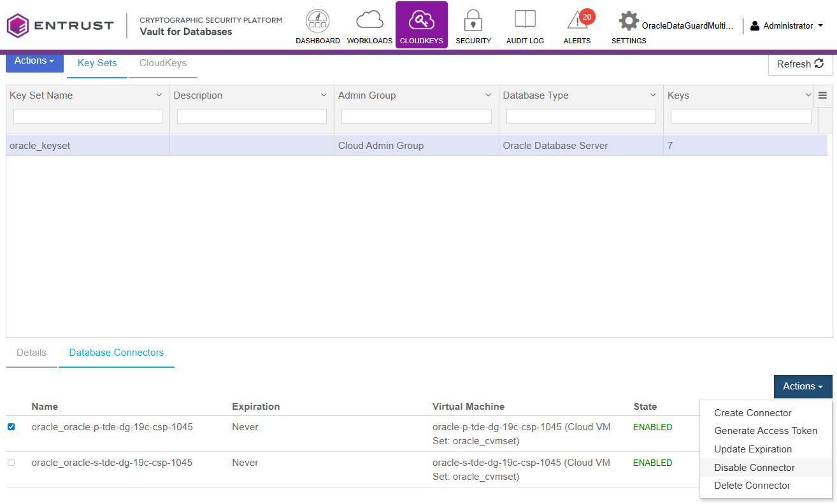Click Never expiration of oracle-p connector
837x504 pixels.
pyautogui.click(x=245, y=427)
